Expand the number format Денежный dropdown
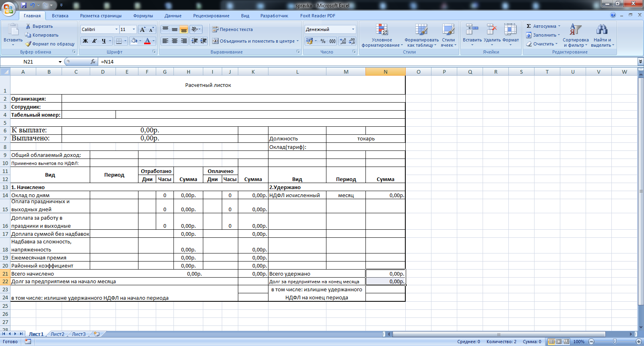Viewport: 644px width, 346px height. coord(353,29)
